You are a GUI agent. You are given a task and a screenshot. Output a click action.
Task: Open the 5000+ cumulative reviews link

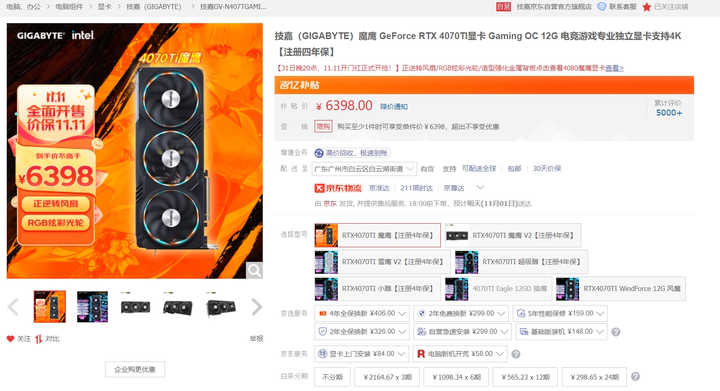(669, 113)
